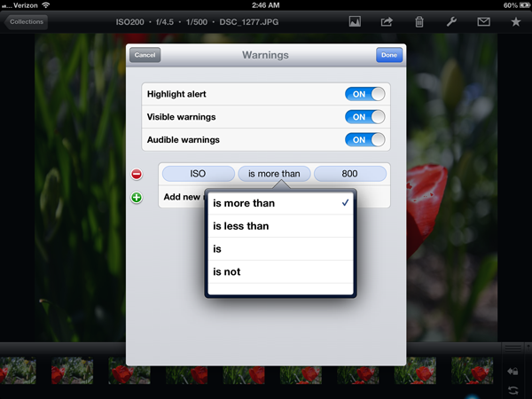Open the ISO parameter dropdown
This screenshot has height=399, width=532.
pyautogui.click(x=197, y=174)
